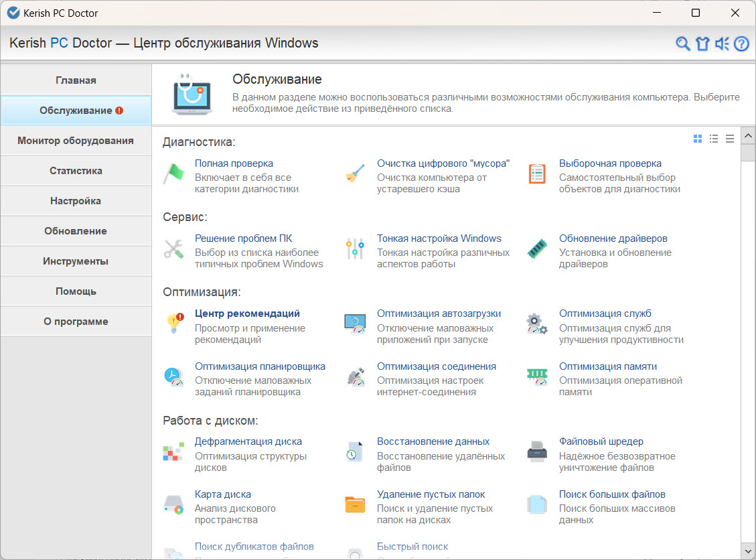Viewport: 756px width, 560px height.
Task: Open the Обновление драйверов link
Action: pyautogui.click(x=613, y=238)
